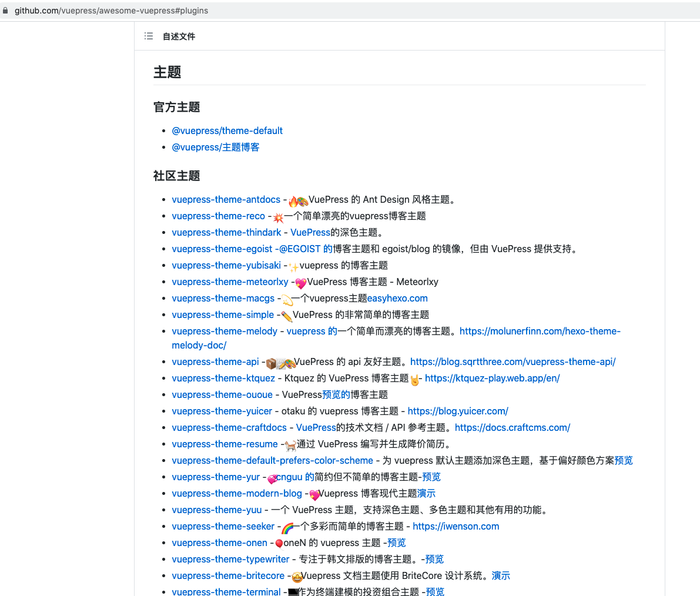Open vuepress-theme-yubisaki link
This screenshot has width=700, height=596.
coord(226,266)
